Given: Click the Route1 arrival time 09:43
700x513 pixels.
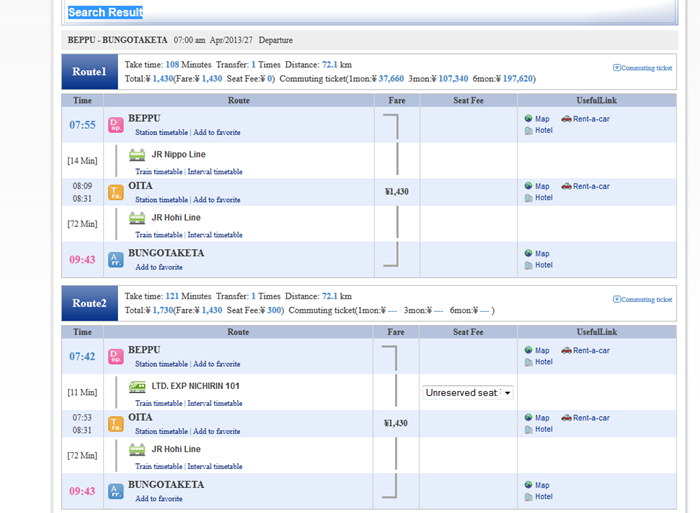Looking at the screenshot, I should pyautogui.click(x=82, y=260).
